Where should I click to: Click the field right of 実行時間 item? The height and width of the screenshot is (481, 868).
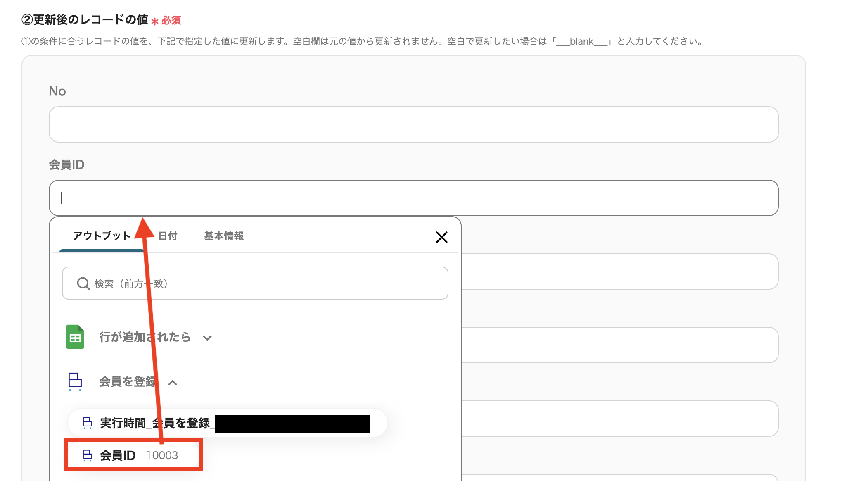619,419
